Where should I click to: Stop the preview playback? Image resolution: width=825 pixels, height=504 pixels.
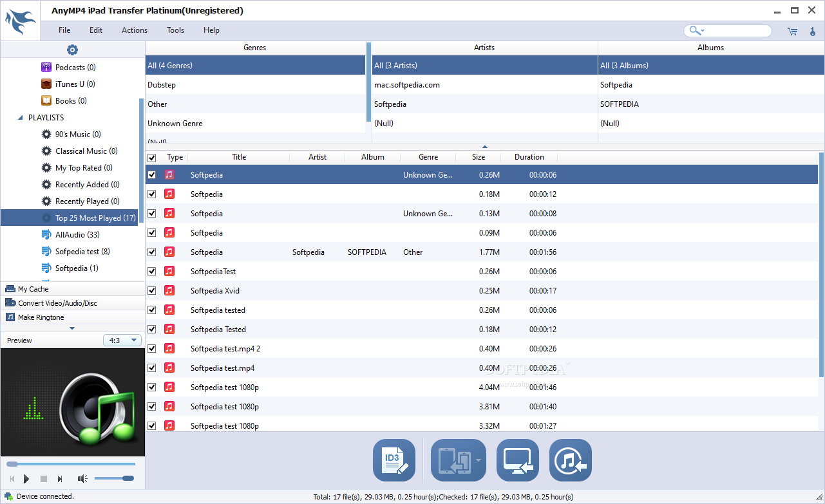point(44,478)
